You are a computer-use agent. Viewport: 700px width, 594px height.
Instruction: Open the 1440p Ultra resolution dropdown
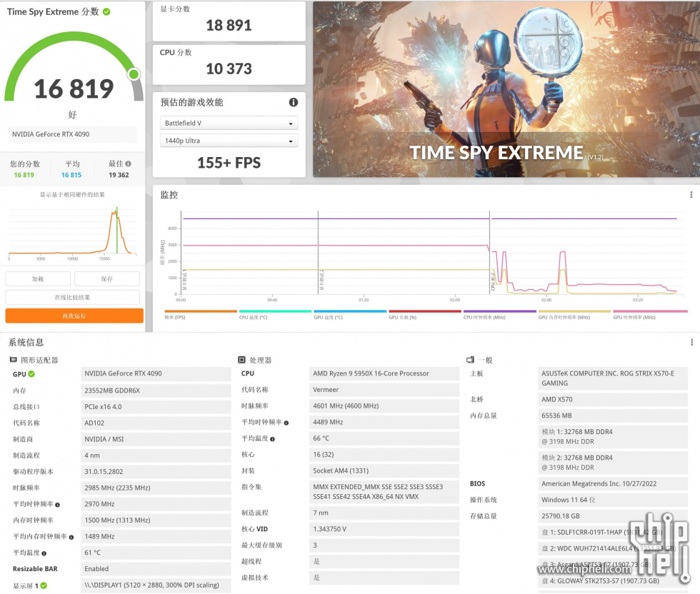click(229, 141)
